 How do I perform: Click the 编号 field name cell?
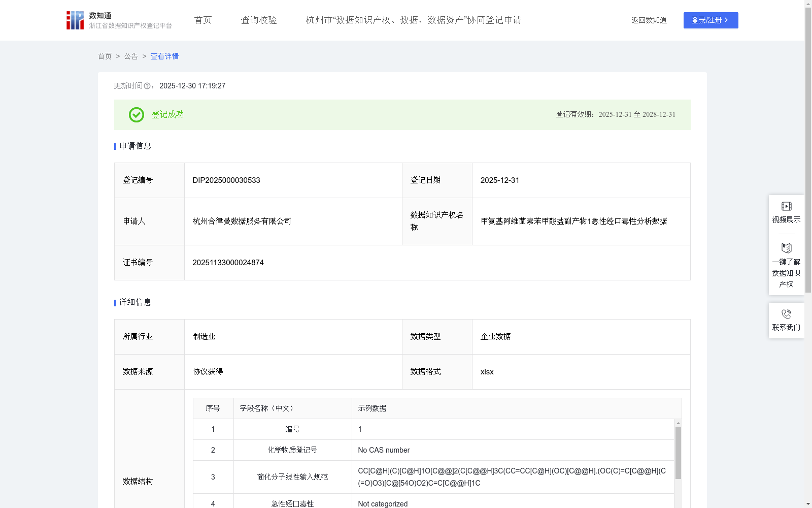click(292, 429)
